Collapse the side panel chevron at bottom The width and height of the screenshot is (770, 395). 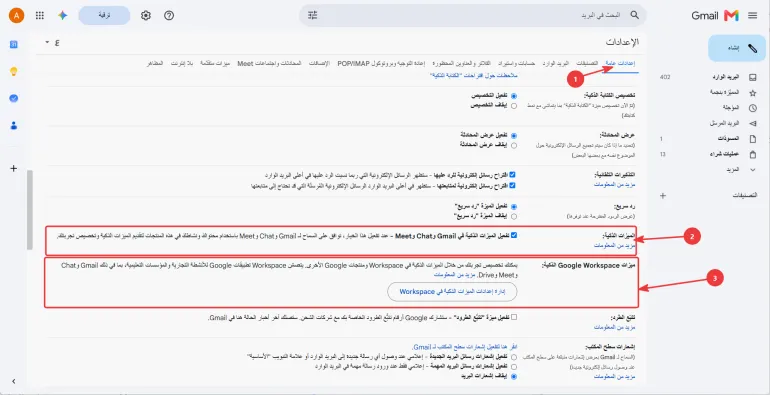(x=14, y=381)
